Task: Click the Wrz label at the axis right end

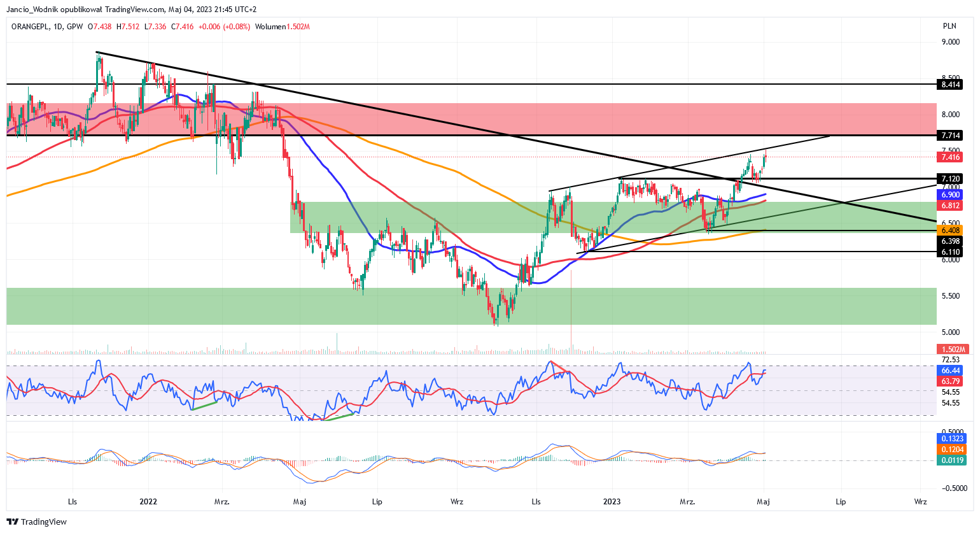Action: point(920,502)
